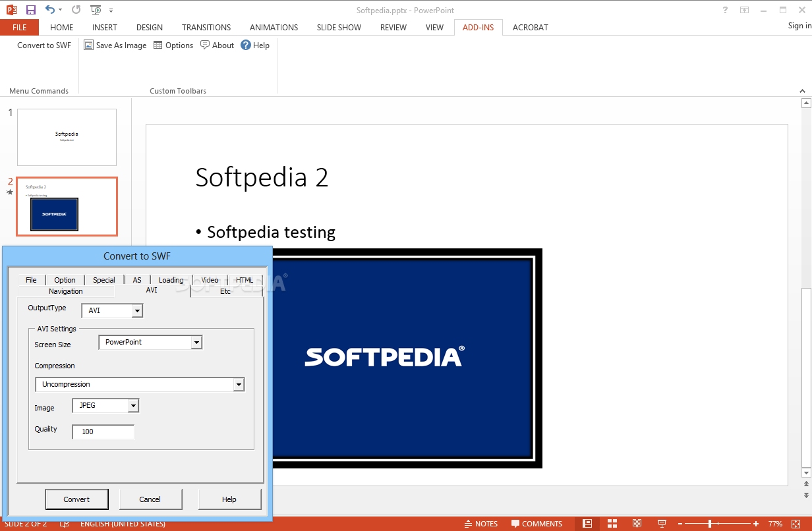Open the AS tab in Convert dialog
Viewport: 812px width, 531px height.
click(x=137, y=280)
